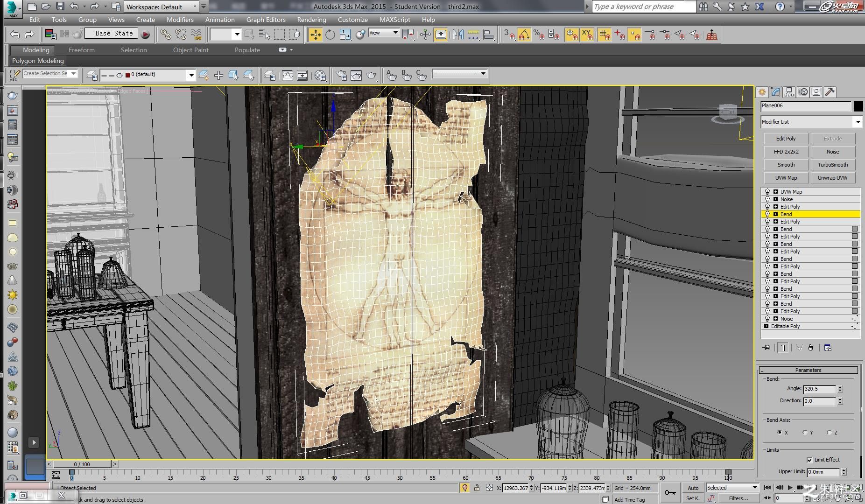Click the Bend Angle spinner arrows

[840, 389]
